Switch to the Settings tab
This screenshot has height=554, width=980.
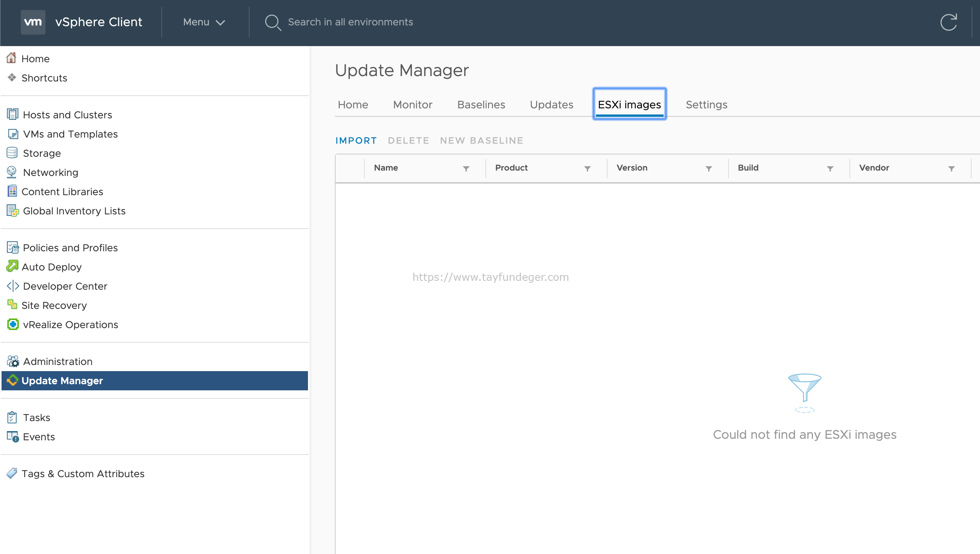(707, 104)
